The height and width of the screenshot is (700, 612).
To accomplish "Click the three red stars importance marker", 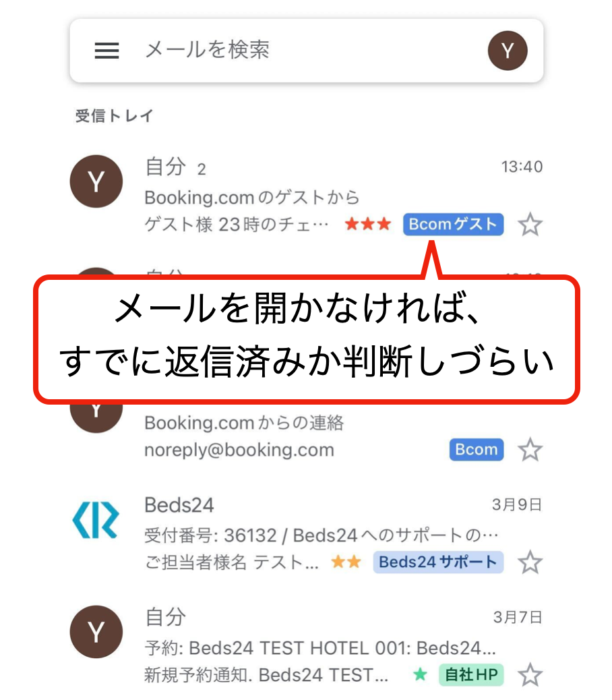I will click(x=368, y=224).
